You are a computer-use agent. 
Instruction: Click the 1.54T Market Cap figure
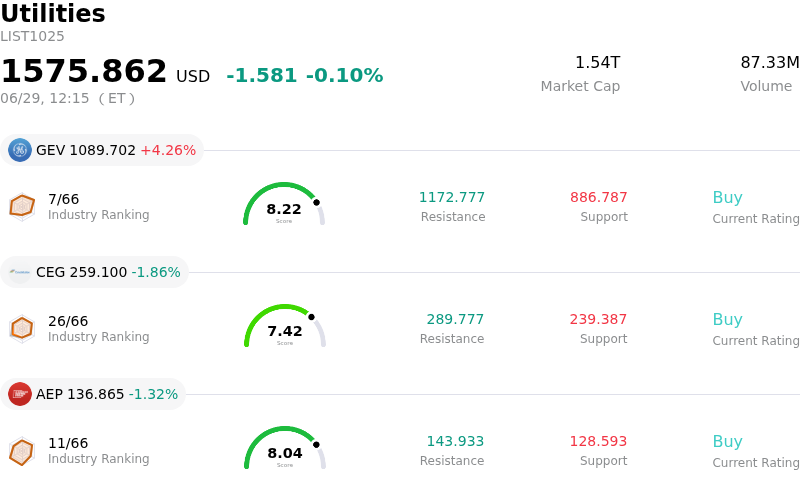597,62
